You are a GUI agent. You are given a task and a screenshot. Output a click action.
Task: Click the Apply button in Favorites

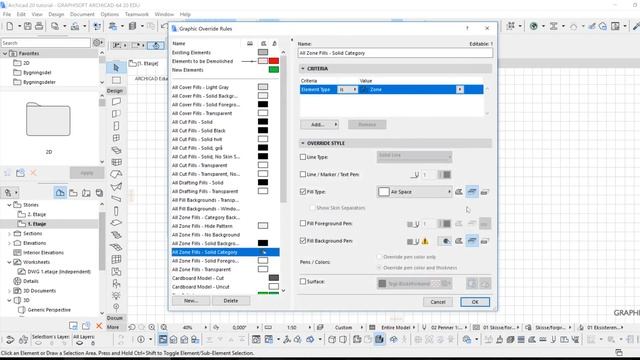coord(87,173)
